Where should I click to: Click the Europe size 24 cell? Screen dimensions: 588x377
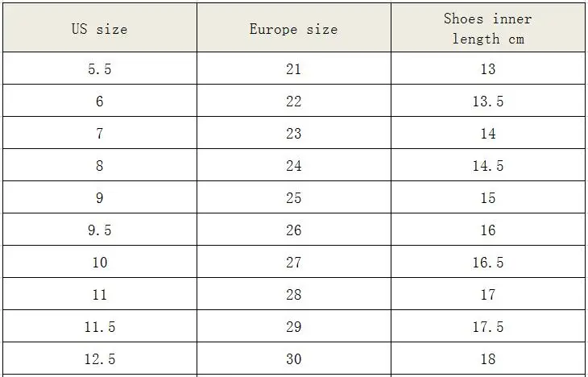tap(294, 165)
